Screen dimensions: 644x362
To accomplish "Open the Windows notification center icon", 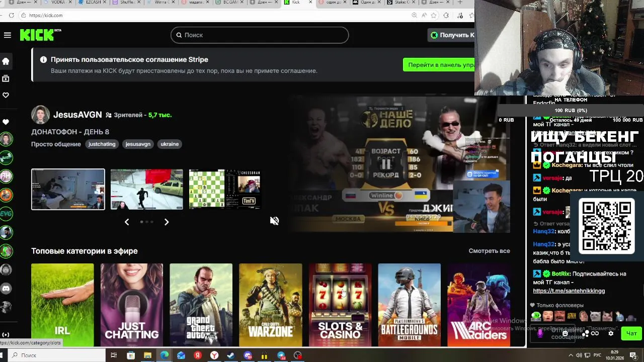I will click(x=633, y=355).
